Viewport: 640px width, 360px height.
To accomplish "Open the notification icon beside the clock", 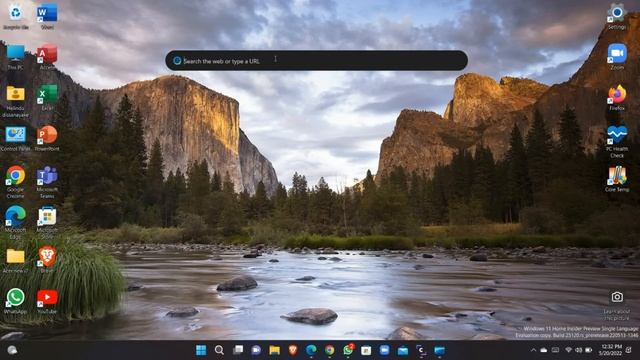I will pos(629,350).
